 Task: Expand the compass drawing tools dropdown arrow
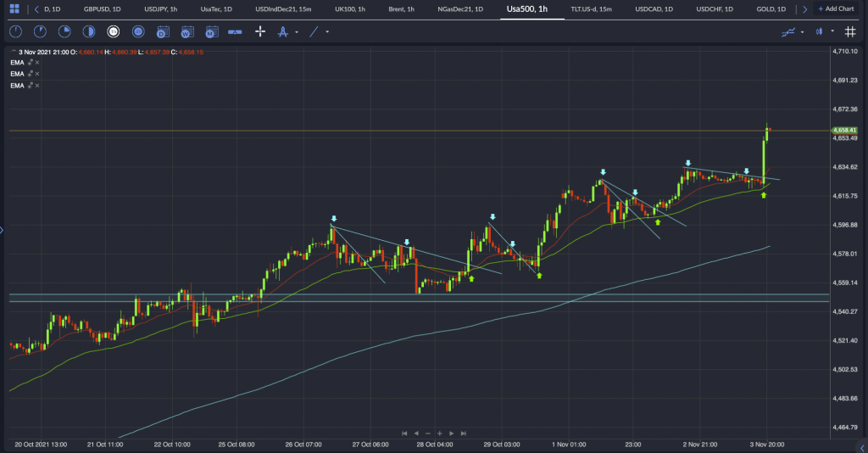pos(297,32)
